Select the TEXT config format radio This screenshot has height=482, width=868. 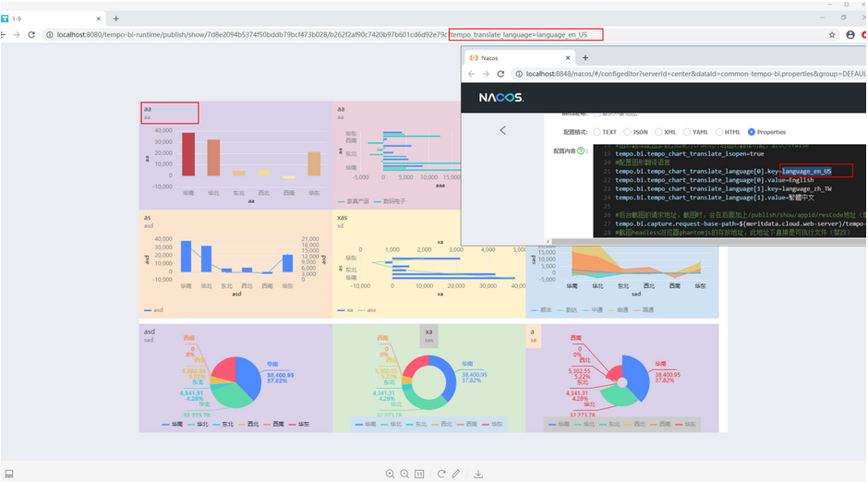point(597,132)
